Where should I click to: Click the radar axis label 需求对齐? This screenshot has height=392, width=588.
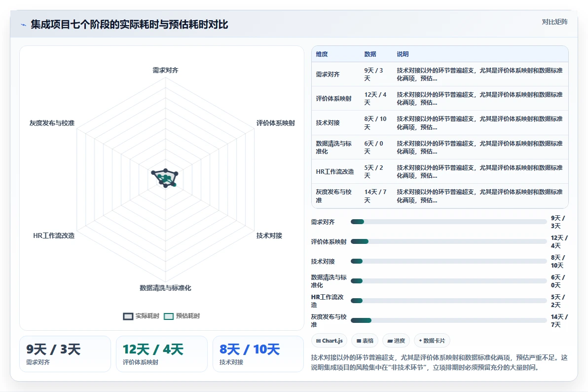(x=165, y=70)
